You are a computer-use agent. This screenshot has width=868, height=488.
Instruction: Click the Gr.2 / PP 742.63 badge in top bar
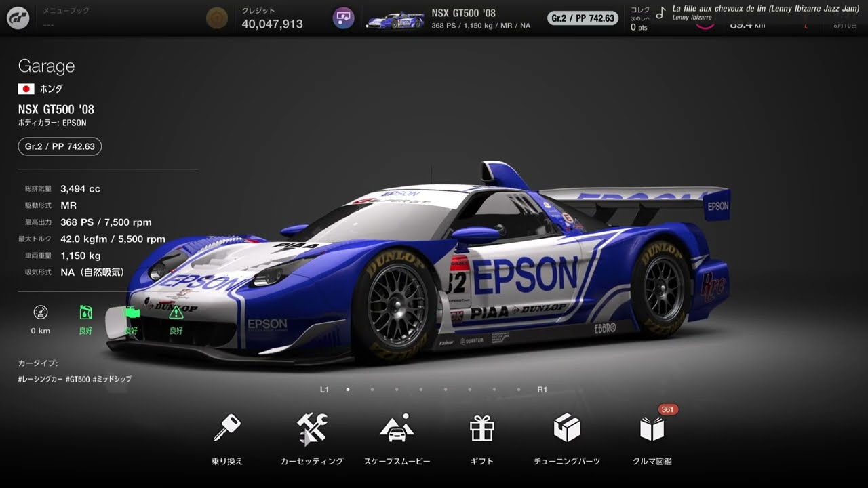click(583, 18)
